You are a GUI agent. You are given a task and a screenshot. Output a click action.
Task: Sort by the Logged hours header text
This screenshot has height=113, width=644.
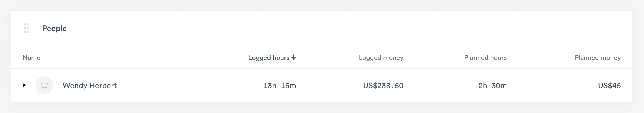click(269, 58)
